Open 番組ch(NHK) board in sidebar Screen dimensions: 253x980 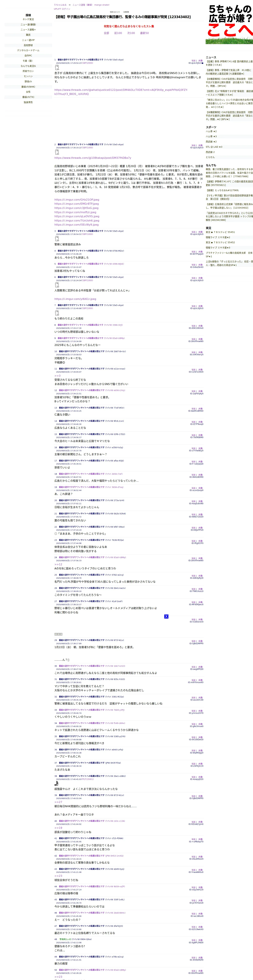[x=28, y=87]
